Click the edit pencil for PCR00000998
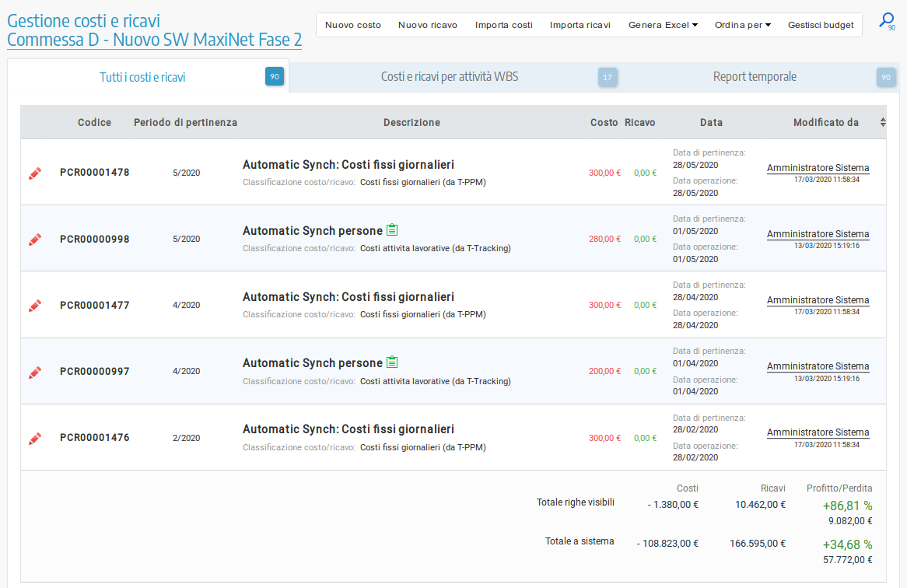The height and width of the screenshot is (588, 907). 34,240
